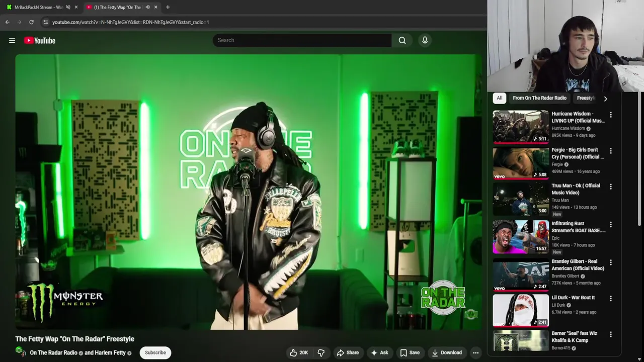Open options menu for Brantley Gilbert video
644x362 pixels.
point(611,262)
